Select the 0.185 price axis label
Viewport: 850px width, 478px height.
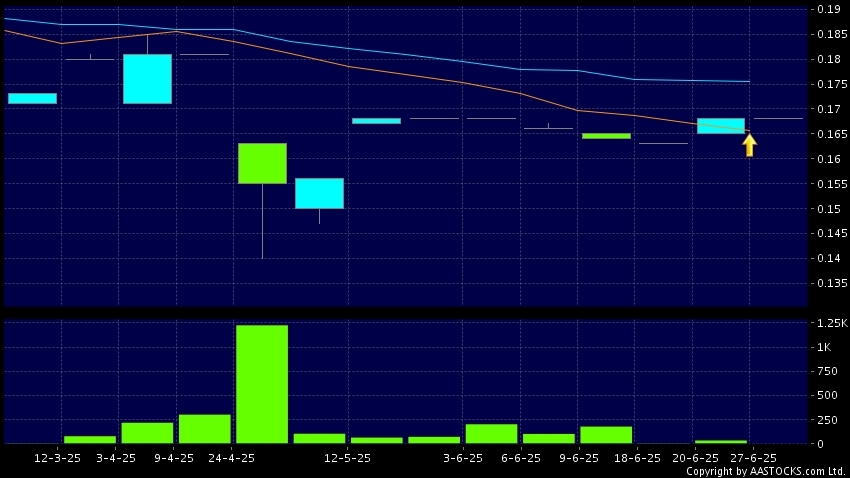click(x=832, y=34)
